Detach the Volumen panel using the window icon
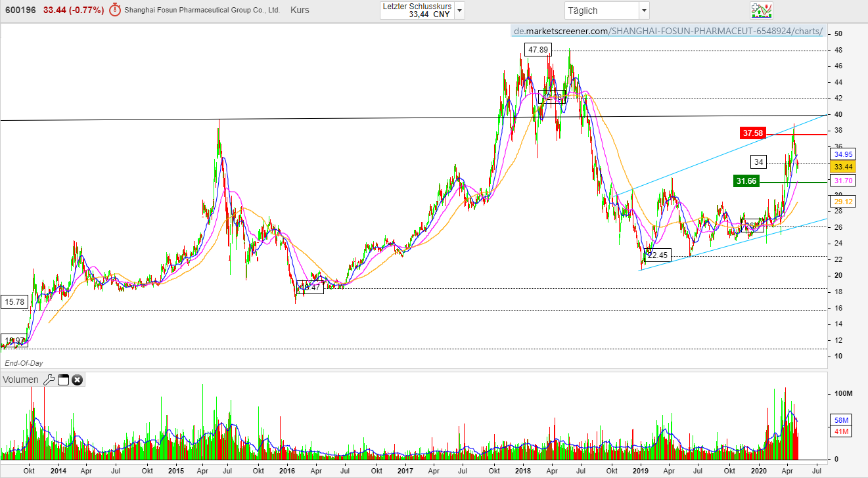This screenshot has width=868, height=478. [63, 380]
